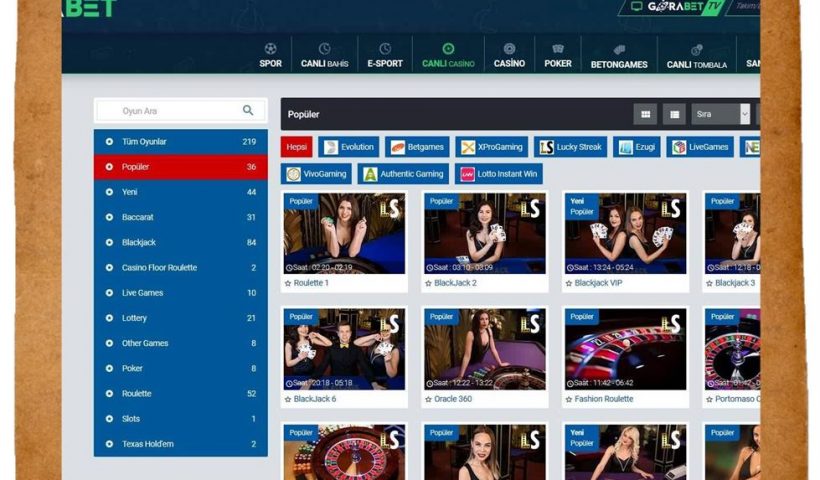Open the Oracle 360 game thumbnail
Image resolution: width=820 pixels, height=480 pixels.
tap(485, 349)
